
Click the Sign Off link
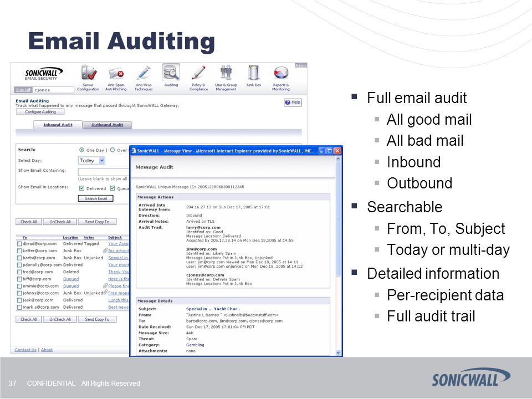click(x=23, y=90)
